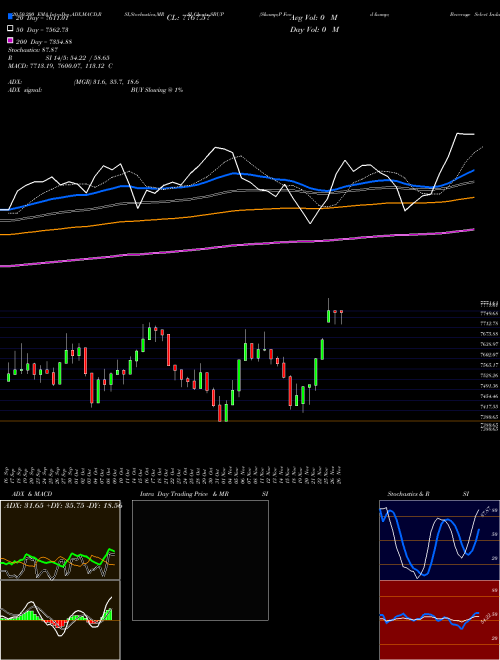Click the 'BUY Slowing @ 1%' ADX signal
This screenshot has height=660, width=500.
(x=157, y=90)
